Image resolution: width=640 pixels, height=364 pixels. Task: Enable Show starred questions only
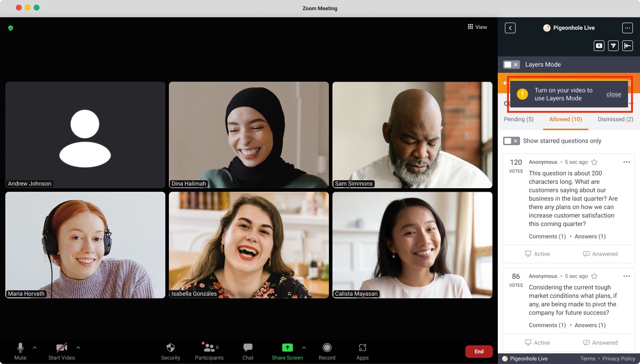(x=511, y=141)
